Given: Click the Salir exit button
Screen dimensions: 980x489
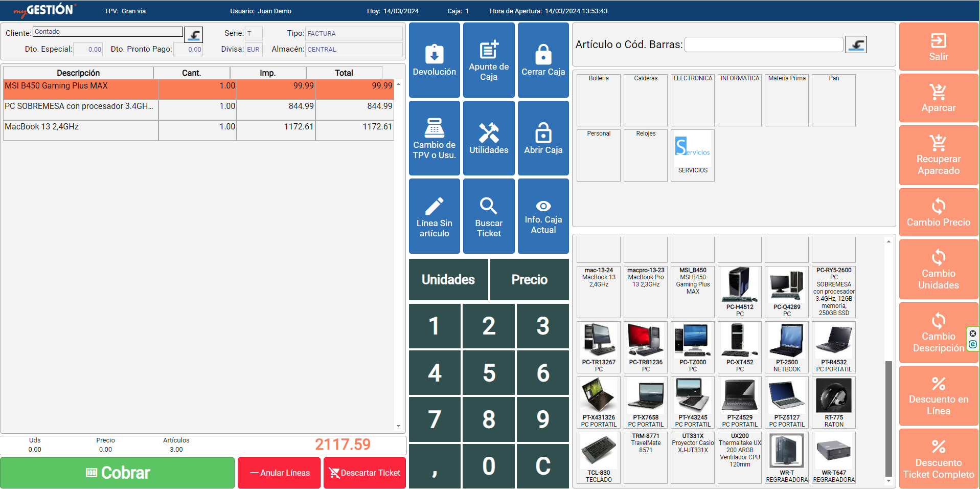Looking at the screenshot, I should pos(938,47).
